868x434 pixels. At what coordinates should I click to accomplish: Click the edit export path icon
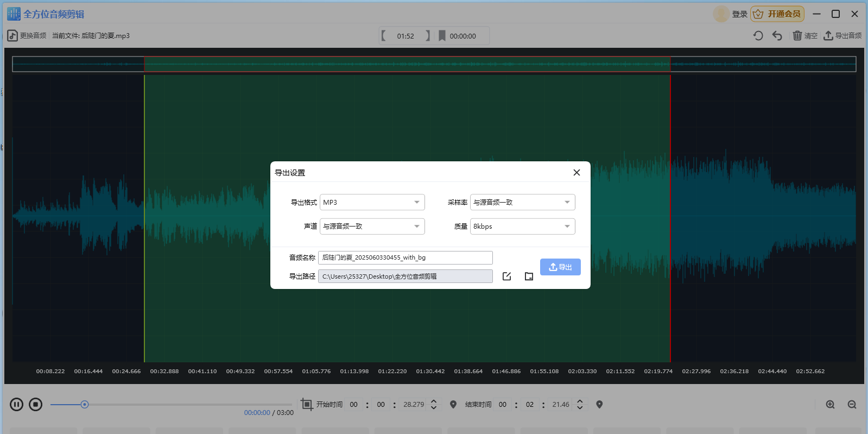pos(507,276)
